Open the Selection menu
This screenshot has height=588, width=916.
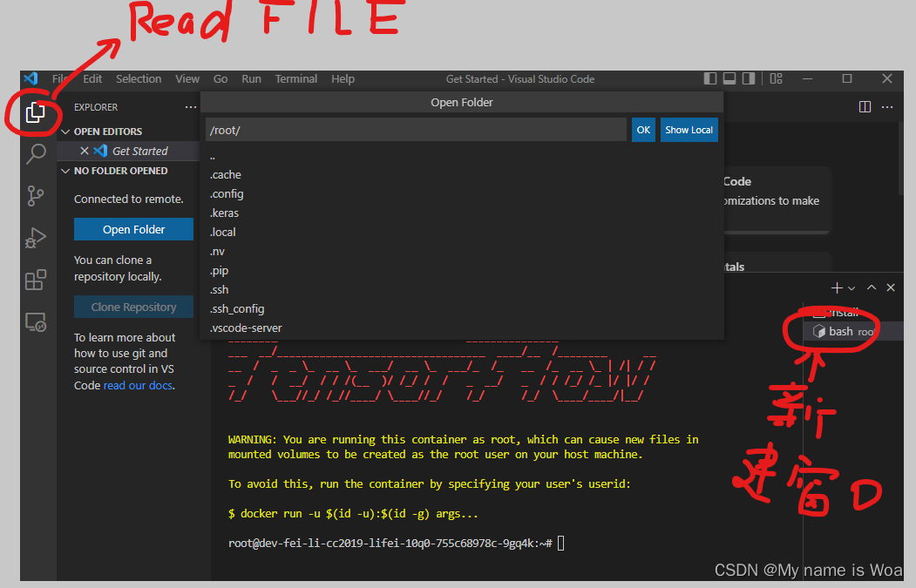coord(139,78)
